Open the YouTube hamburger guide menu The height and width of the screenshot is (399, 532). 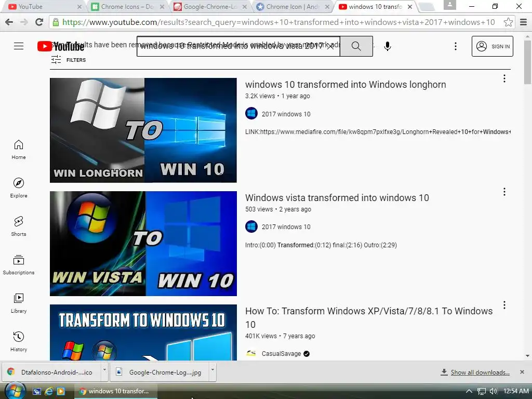pos(19,46)
